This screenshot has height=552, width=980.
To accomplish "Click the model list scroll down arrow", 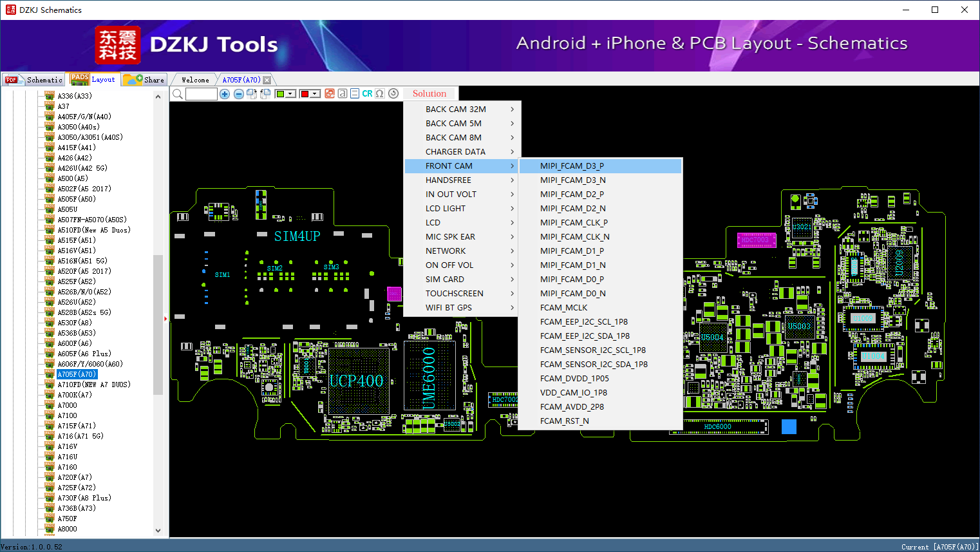I will coord(158,531).
